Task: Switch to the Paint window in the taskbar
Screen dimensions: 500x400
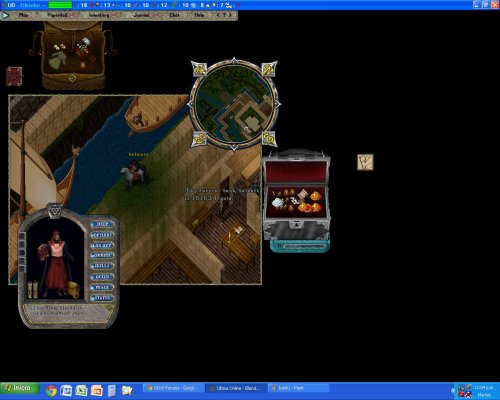Action: 298,388
